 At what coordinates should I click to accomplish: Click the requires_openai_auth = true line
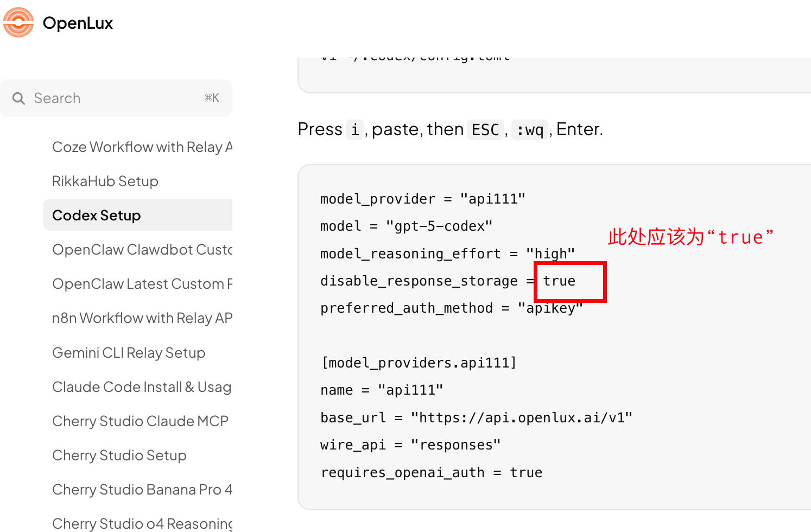[432, 472]
